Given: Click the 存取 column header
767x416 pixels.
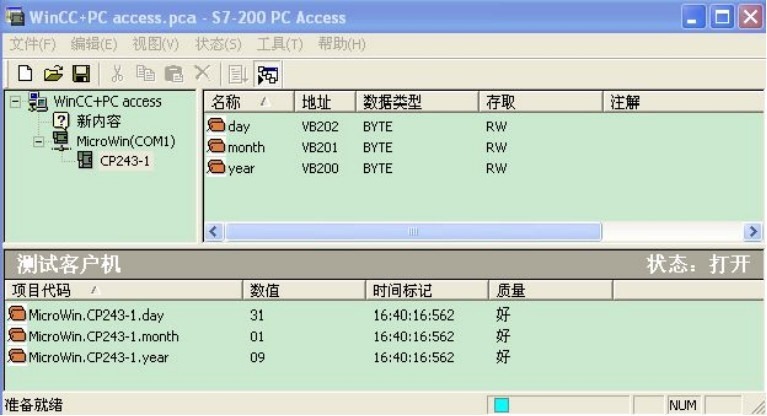Looking at the screenshot, I should (x=541, y=102).
